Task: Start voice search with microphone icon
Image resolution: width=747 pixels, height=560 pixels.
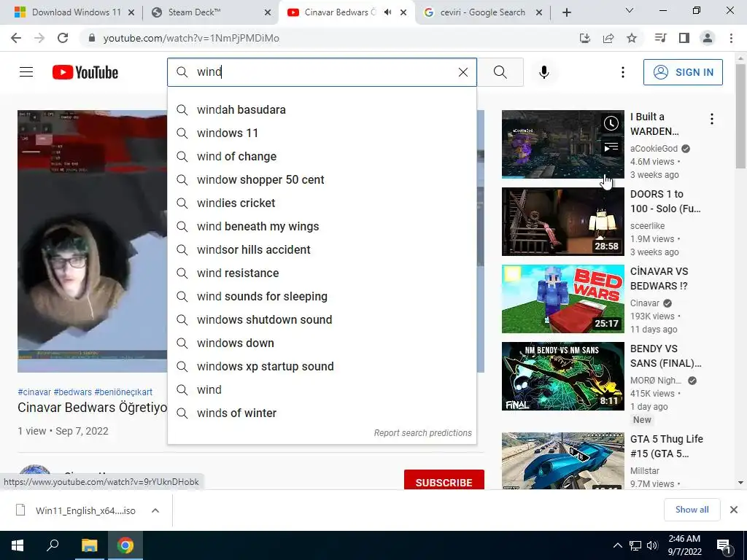Action: click(x=544, y=72)
